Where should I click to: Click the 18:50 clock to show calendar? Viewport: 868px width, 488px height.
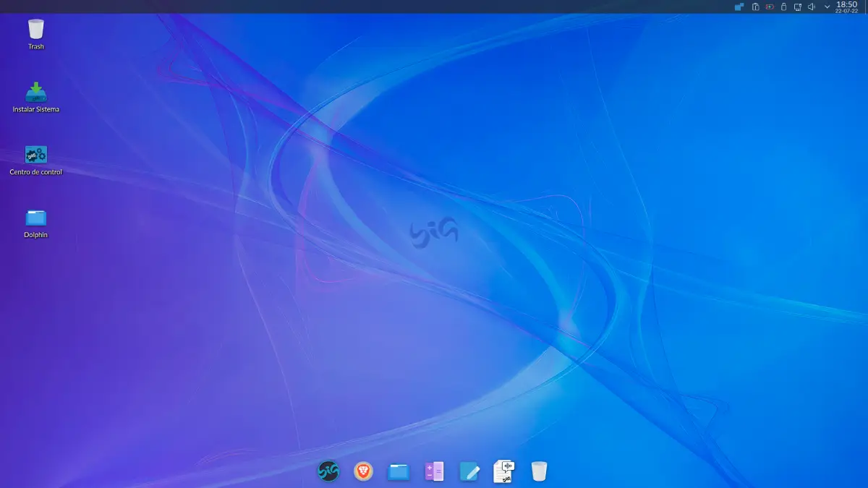(x=846, y=7)
